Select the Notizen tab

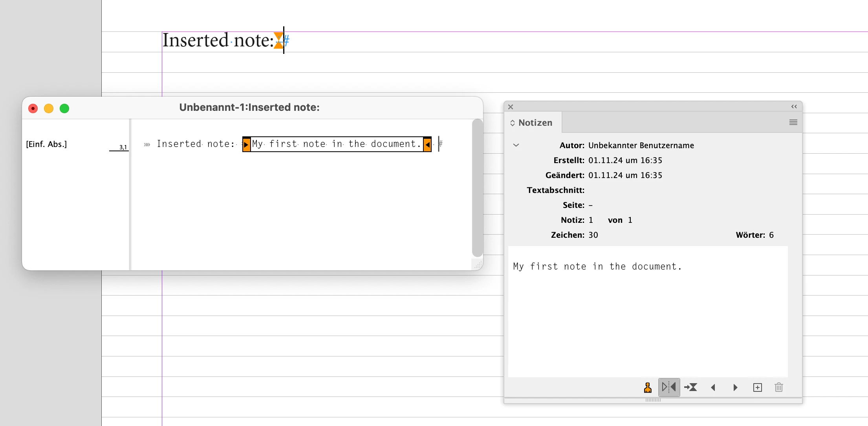pyautogui.click(x=535, y=123)
